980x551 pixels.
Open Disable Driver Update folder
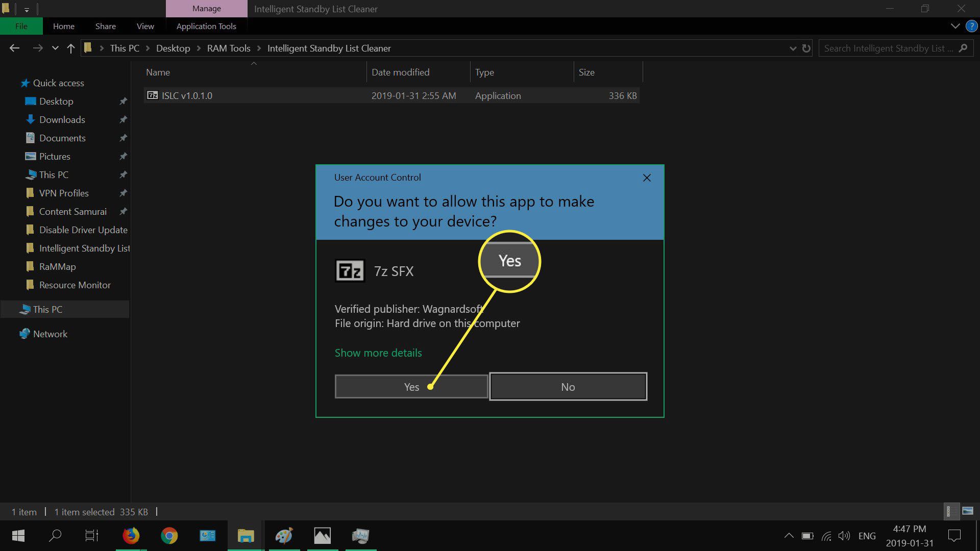point(83,230)
